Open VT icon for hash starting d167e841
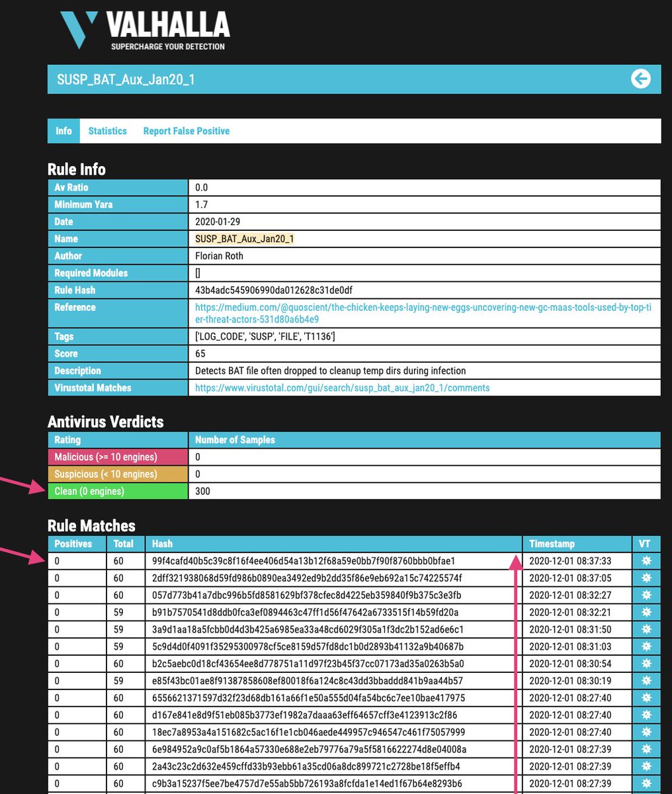Image resolution: width=672 pixels, height=794 pixels. click(646, 715)
